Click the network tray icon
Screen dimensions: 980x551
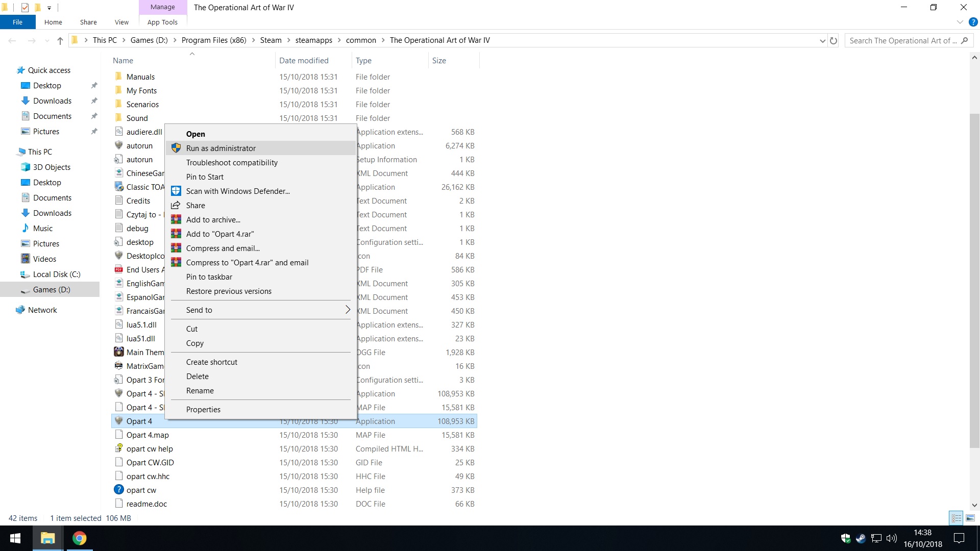876,538
